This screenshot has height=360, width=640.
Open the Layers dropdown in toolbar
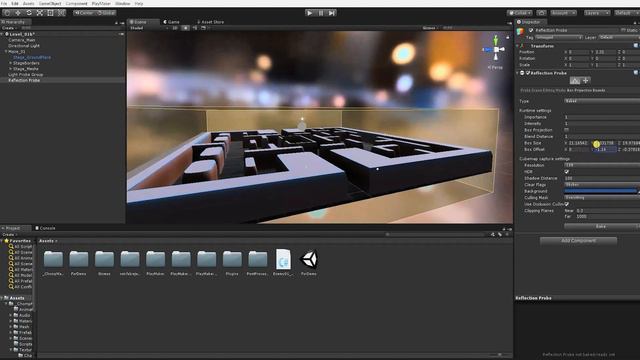pyautogui.click(x=597, y=13)
